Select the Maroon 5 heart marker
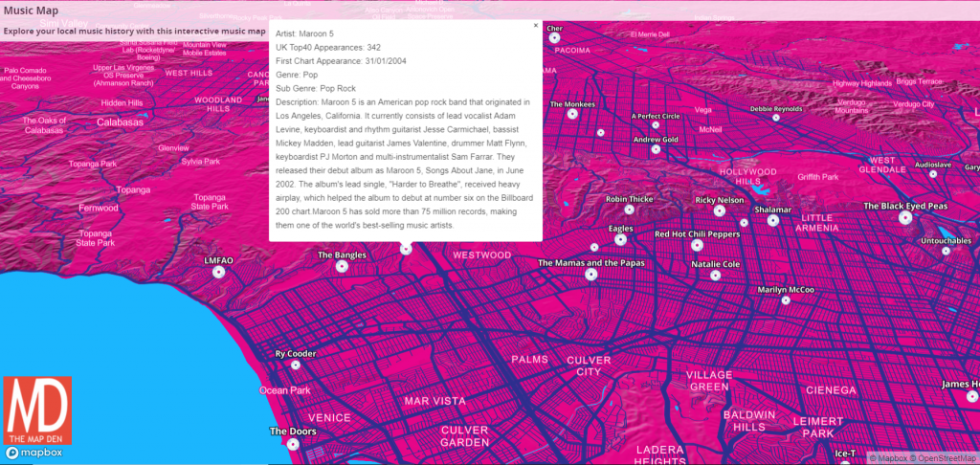Image resolution: width=980 pixels, height=465 pixels. (406, 249)
